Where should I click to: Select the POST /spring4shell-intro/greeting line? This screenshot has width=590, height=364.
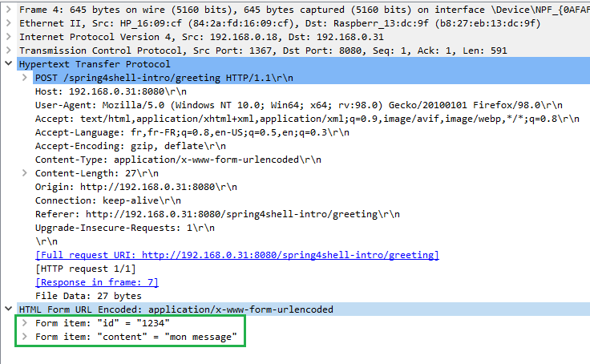[x=312, y=78]
